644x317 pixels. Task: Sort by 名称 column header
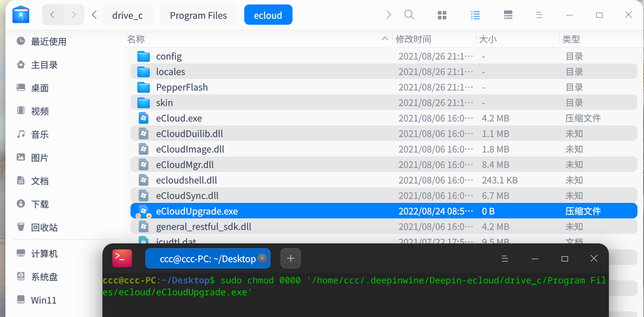coord(258,39)
